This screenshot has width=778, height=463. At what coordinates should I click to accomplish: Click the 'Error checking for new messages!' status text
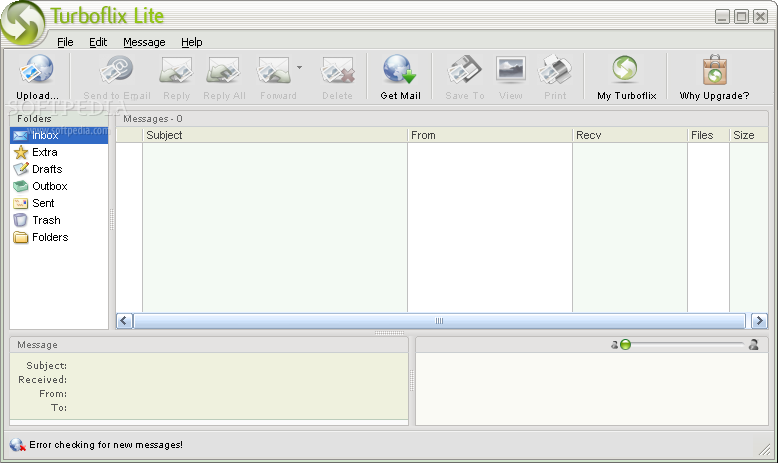click(106, 445)
